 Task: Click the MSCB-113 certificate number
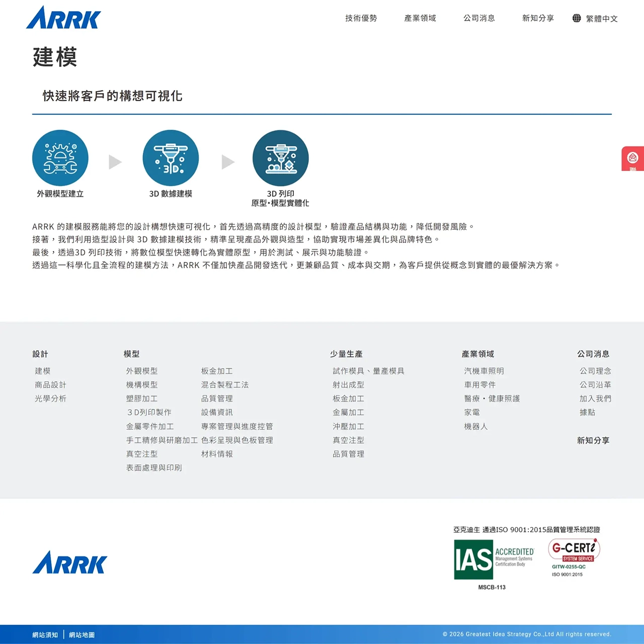(492, 587)
